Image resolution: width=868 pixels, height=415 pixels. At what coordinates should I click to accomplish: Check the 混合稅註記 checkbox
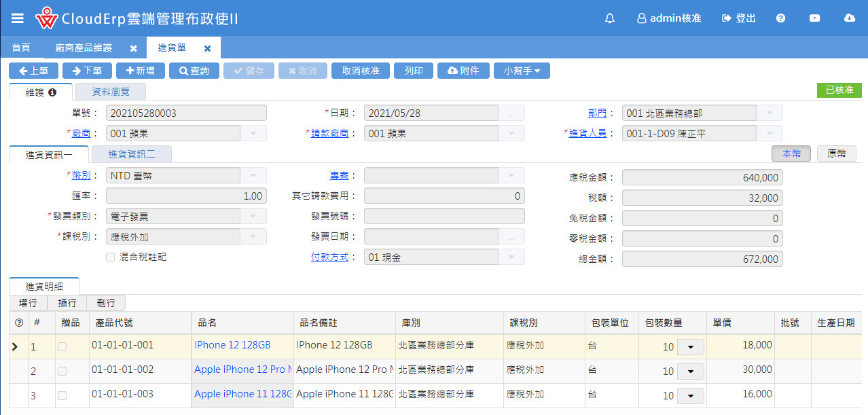tap(110, 257)
